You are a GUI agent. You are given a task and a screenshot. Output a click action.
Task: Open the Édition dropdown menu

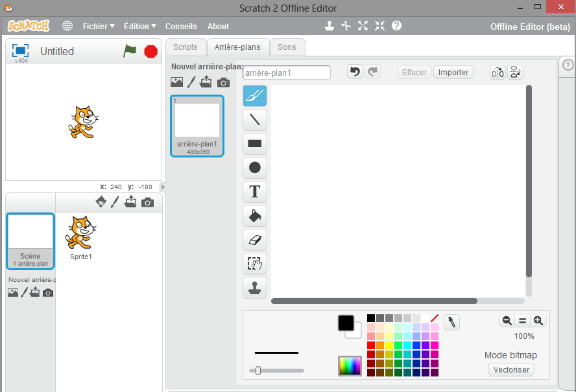[139, 27]
